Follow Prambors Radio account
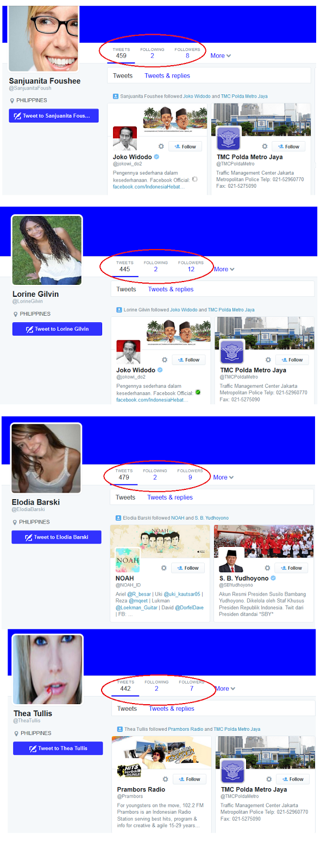This screenshot has height=868, width=327. pos(189,779)
